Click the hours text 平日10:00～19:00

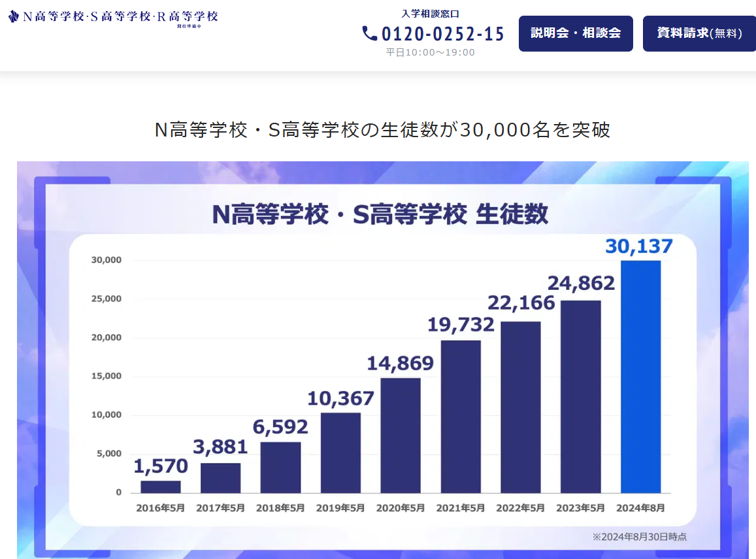click(x=430, y=52)
